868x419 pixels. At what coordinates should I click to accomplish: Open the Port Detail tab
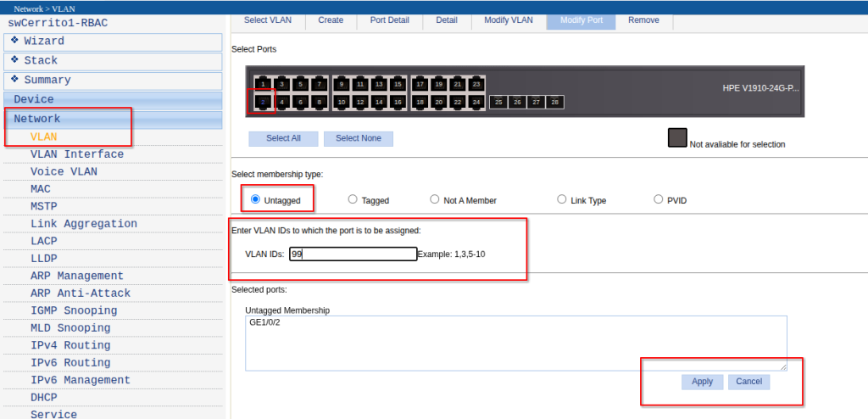[390, 20]
